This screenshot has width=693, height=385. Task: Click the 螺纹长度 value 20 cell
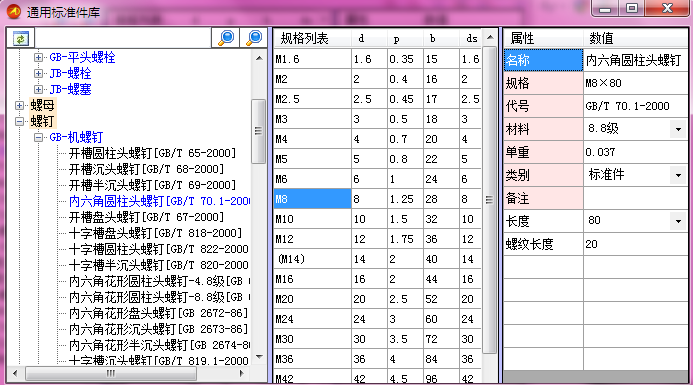click(636, 244)
